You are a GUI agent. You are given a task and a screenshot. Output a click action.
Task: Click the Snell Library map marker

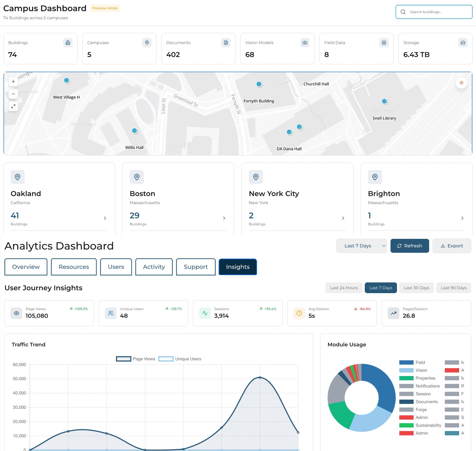click(x=384, y=101)
